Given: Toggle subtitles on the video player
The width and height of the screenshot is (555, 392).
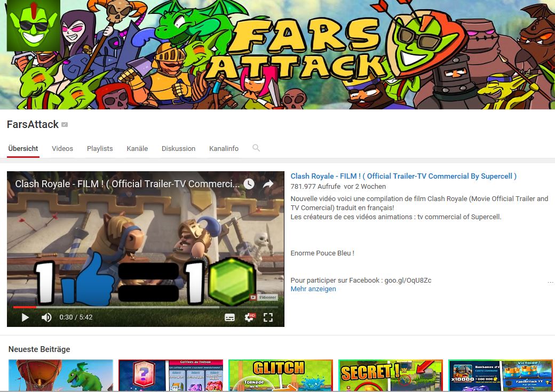Looking at the screenshot, I should coord(229,317).
